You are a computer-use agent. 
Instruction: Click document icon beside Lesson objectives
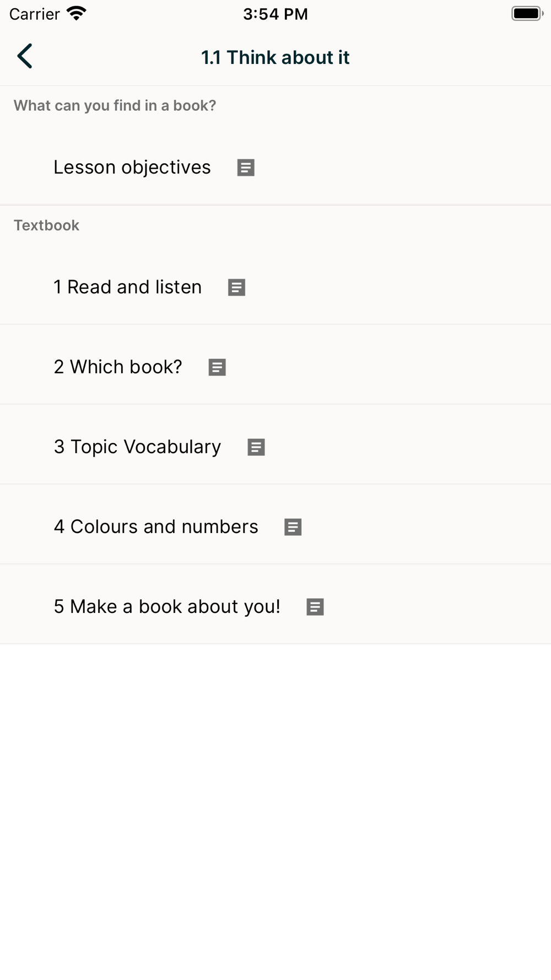click(246, 168)
